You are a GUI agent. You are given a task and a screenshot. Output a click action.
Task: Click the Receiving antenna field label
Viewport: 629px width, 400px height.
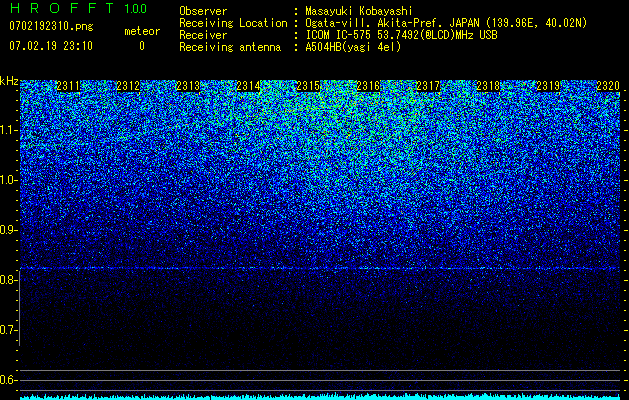[230, 47]
